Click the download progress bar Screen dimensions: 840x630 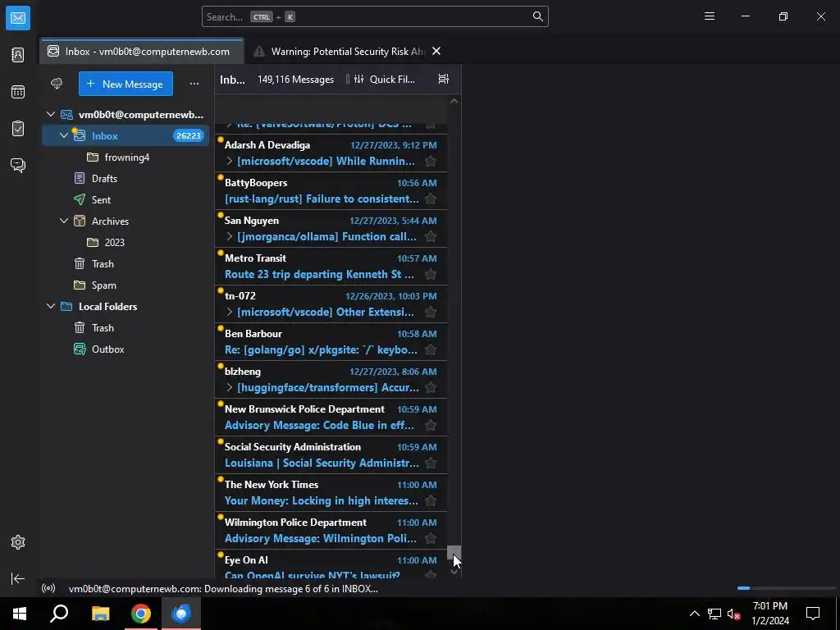tap(786, 588)
